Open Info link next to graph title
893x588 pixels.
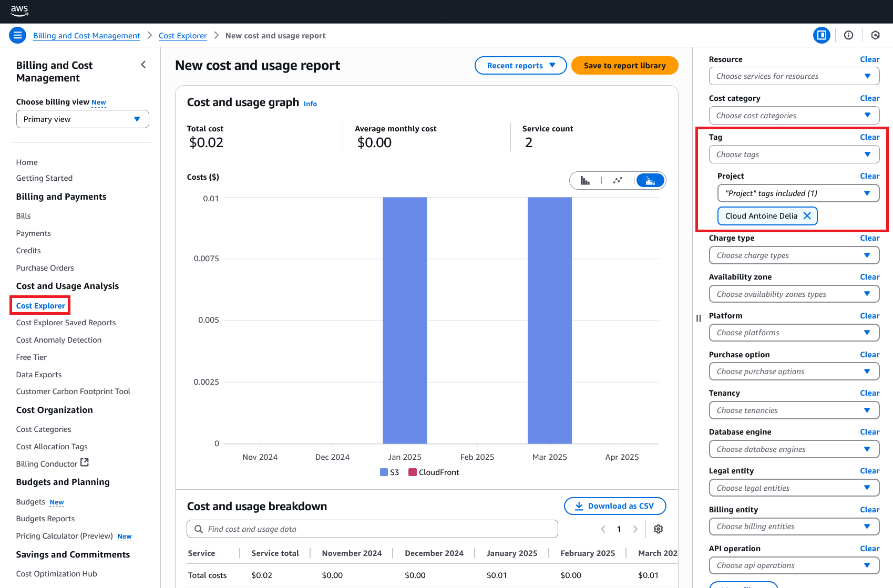310,104
